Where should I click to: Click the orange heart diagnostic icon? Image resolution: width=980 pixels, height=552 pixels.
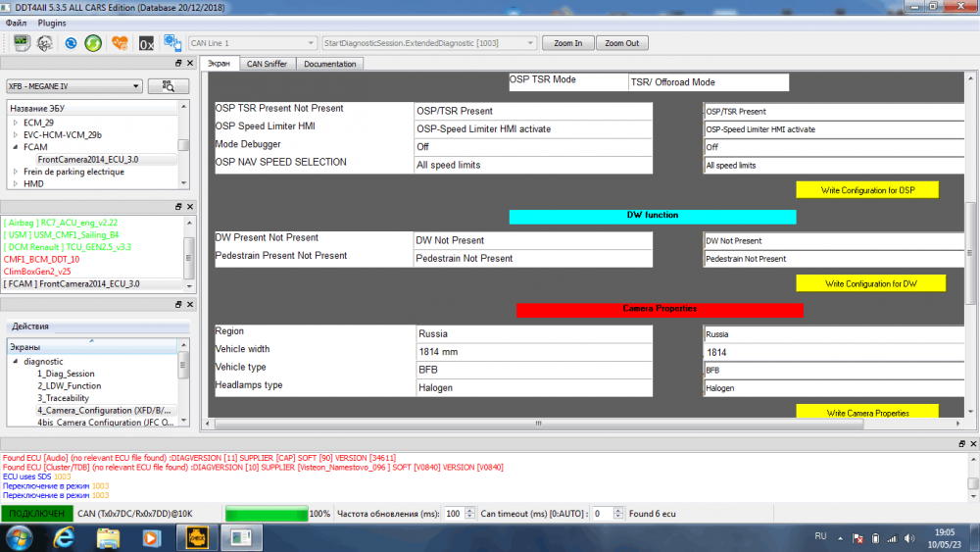coord(120,43)
